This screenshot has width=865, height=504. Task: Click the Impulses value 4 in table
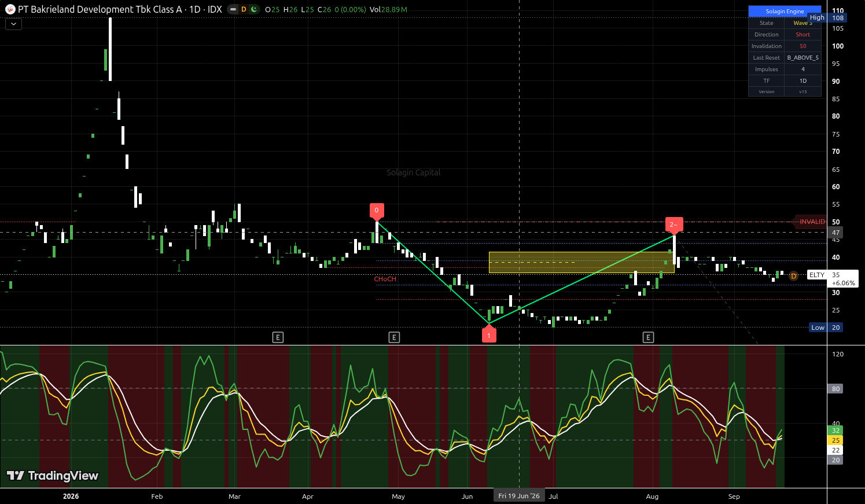[x=803, y=69]
